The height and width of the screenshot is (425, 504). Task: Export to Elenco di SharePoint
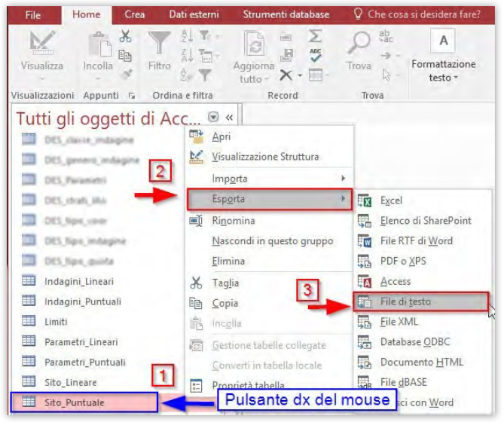(423, 221)
